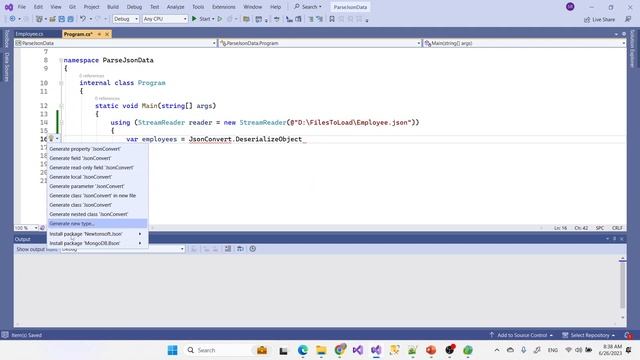Image resolution: width=640 pixels, height=360 pixels.
Task: Collapse the namespace ParseJsonData block
Action: pos(61,60)
